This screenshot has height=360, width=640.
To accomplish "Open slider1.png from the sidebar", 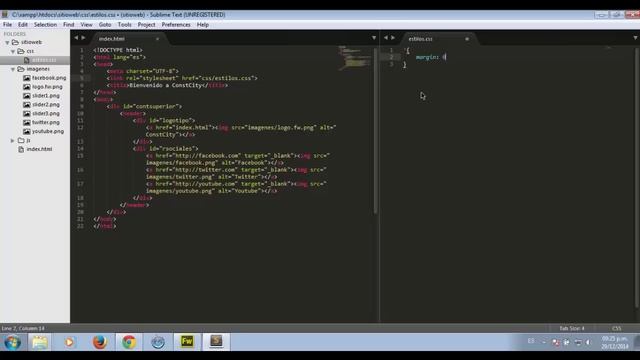I will [x=46, y=96].
